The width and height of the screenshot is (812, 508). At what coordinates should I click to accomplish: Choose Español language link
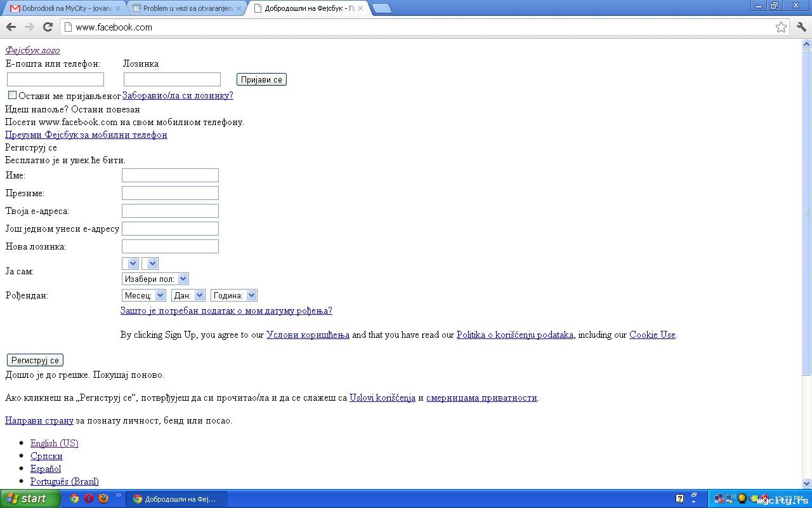pos(46,469)
